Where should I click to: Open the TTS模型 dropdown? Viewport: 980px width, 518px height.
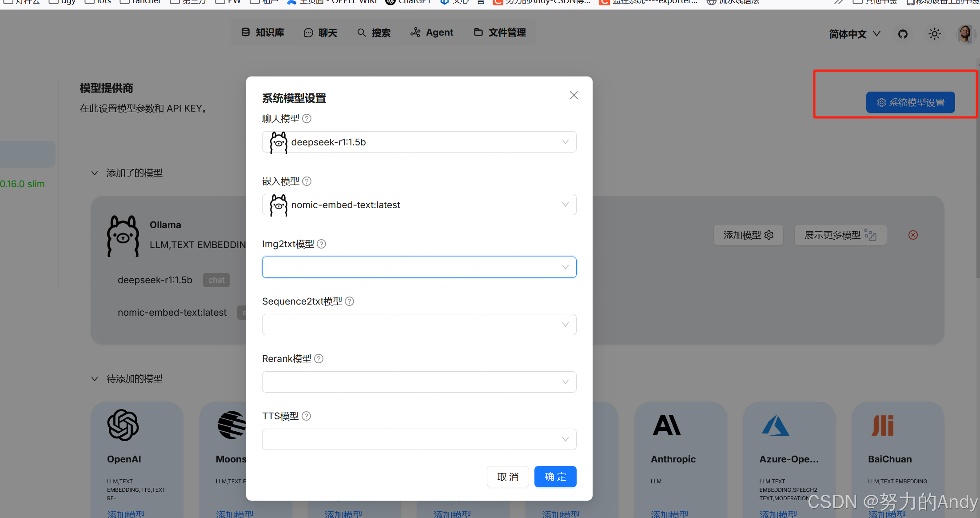pos(419,439)
